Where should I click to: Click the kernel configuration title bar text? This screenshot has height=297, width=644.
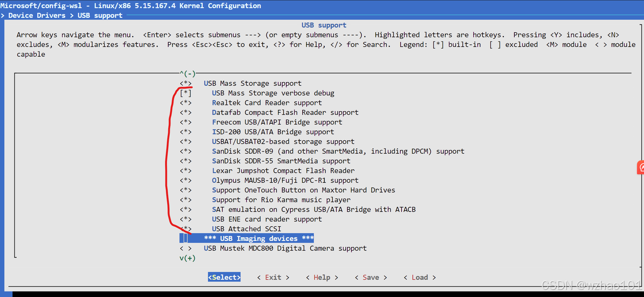pyautogui.click(x=131, y=6)
